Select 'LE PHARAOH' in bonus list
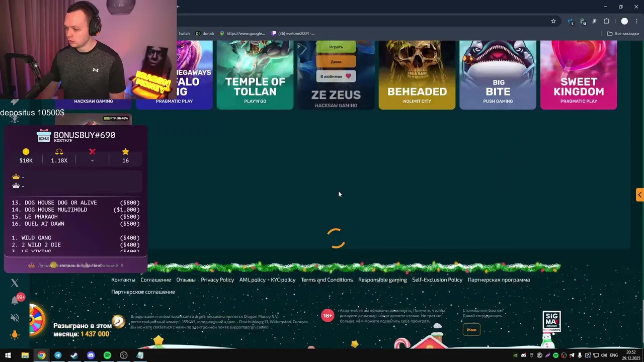The height and width of the screenshot is (362, 644). (75, 217)
